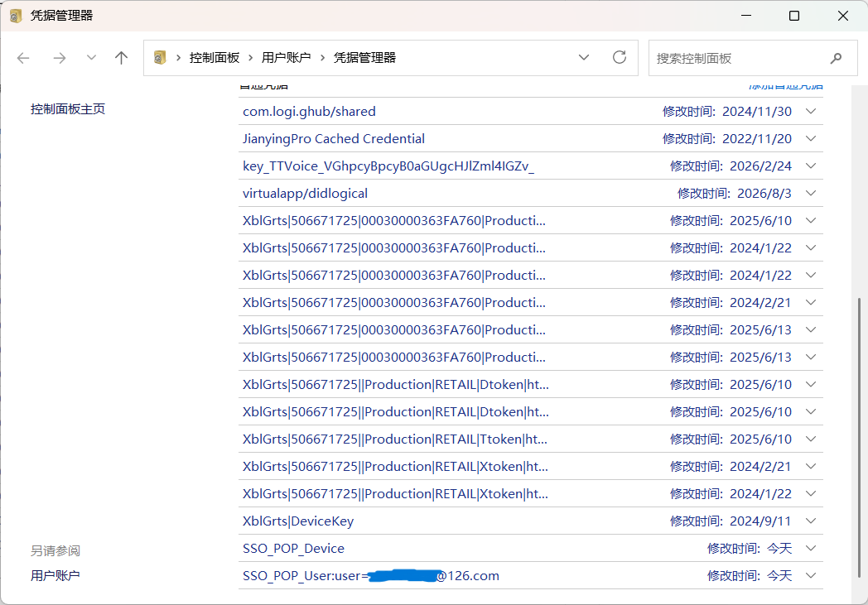The width and height of the screenshot is (868, 605).
Task: Open the recent locations chevron
Action: click(x=91, y=57)
